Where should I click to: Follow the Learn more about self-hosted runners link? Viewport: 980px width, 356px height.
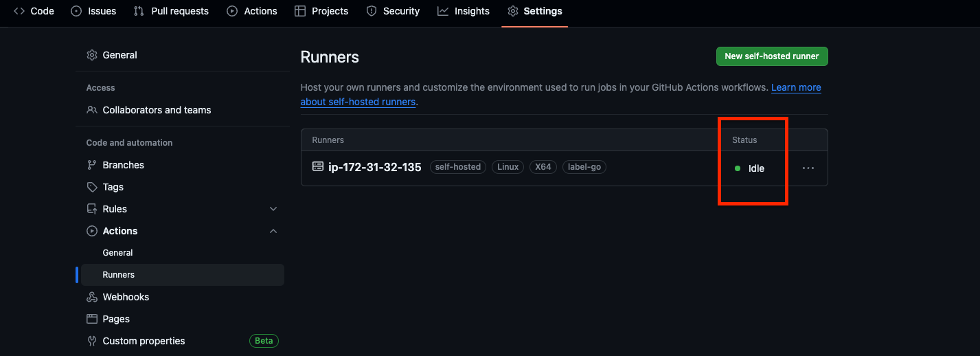[x=796, y=87]
